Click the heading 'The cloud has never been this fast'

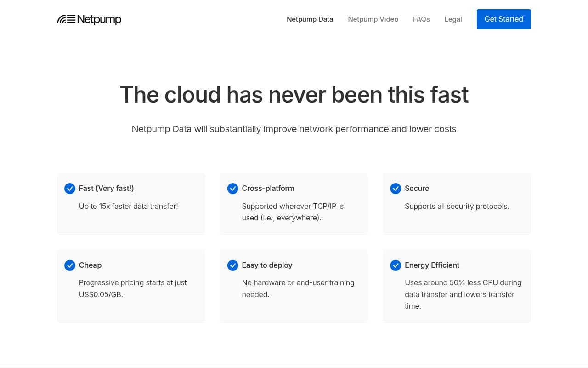[x=294, y=95]
